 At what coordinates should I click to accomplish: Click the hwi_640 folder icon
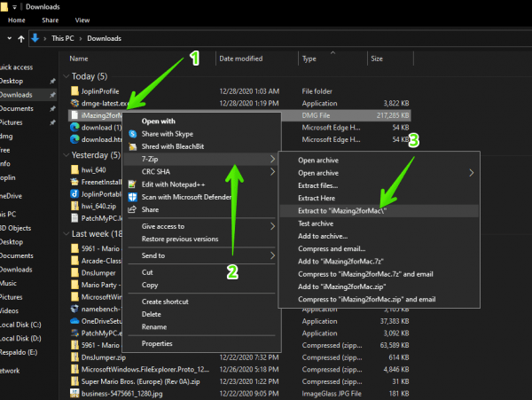point(74,169)
